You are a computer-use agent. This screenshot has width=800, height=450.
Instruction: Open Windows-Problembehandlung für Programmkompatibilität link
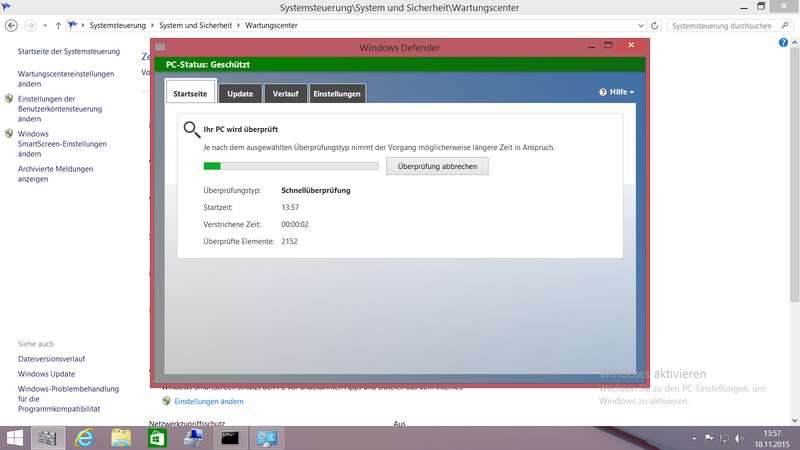tap(68, 398)
